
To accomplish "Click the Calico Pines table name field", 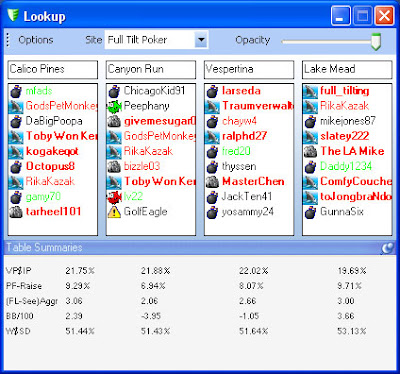I will pos(53,69).
